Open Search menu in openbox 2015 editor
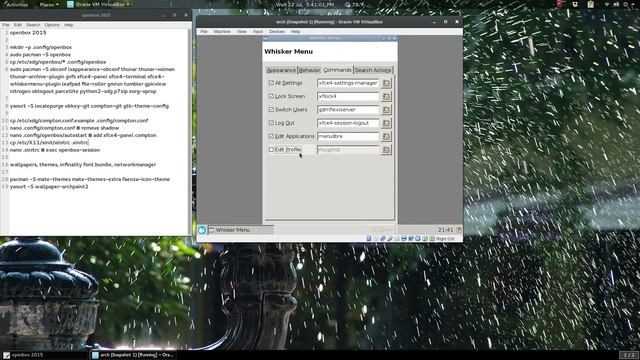This screenshot has width=640, height=360. (x=33, y=25)
